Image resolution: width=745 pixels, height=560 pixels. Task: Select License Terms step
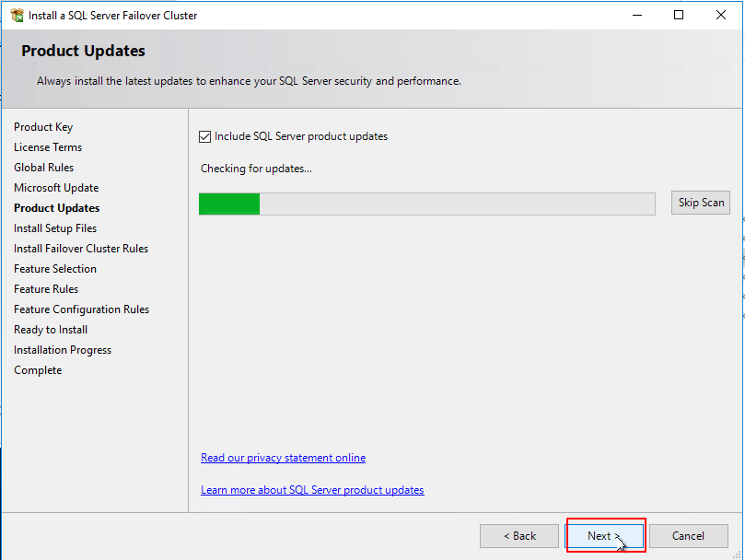pyautogui.click(x=47, y=146)
